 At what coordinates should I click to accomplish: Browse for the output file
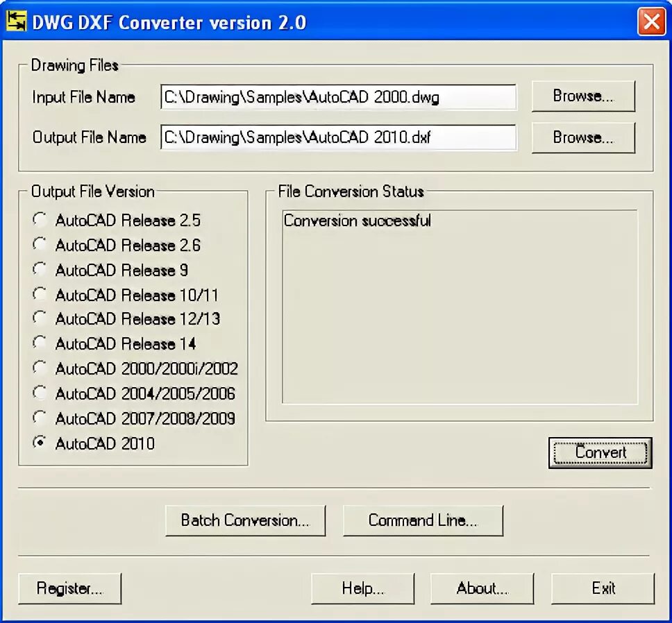pyautogui.click(x=583, y=137)
